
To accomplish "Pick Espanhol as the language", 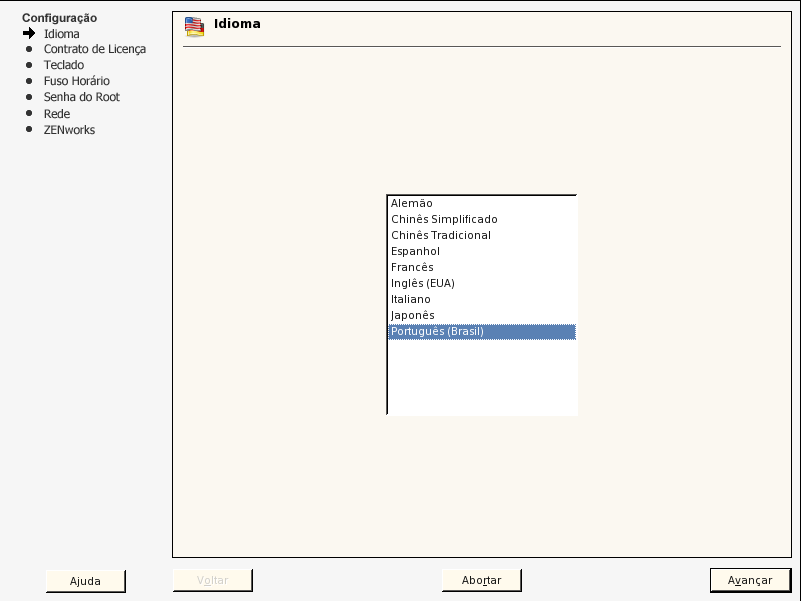I will 482,251.
